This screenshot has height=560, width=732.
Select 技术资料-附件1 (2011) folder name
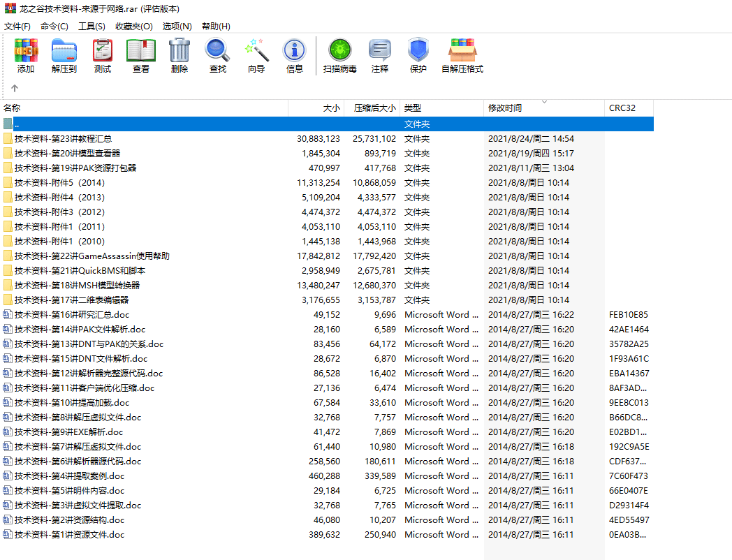59,227
